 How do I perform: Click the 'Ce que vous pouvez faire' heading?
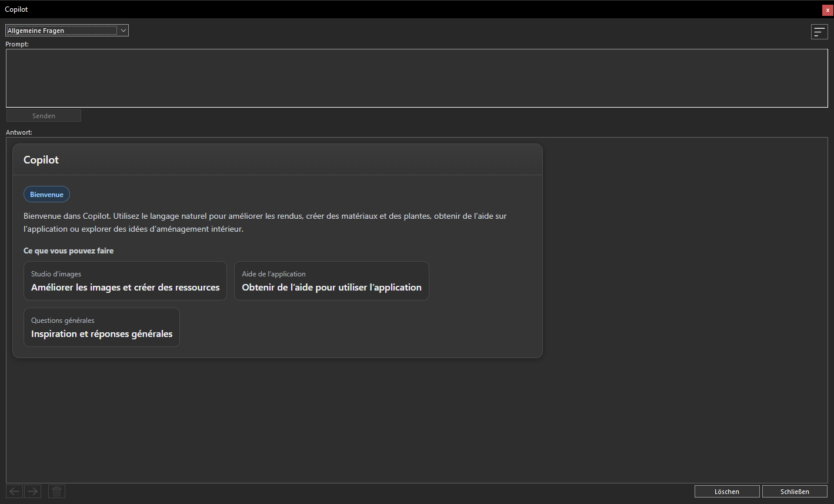coord(68,251)
